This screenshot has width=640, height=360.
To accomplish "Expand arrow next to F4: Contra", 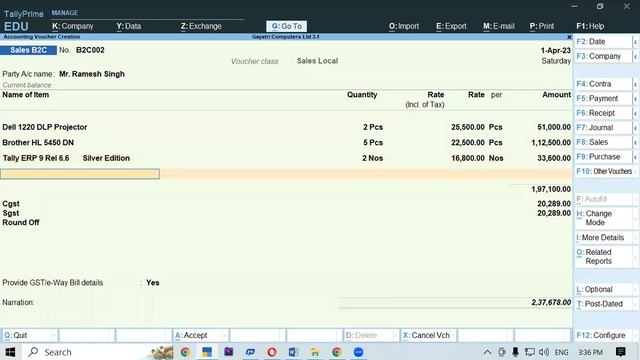I will click(636, 84).
